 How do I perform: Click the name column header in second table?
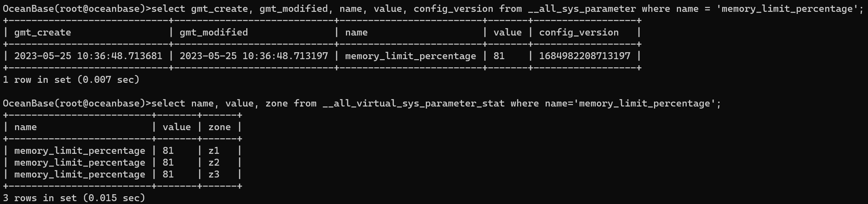pos(25,127)
